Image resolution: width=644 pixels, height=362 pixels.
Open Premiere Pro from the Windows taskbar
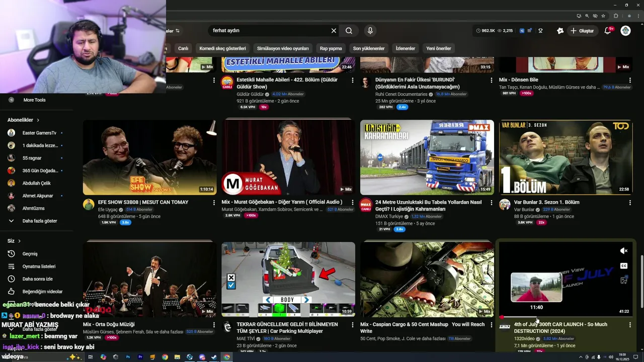point(140,357)
